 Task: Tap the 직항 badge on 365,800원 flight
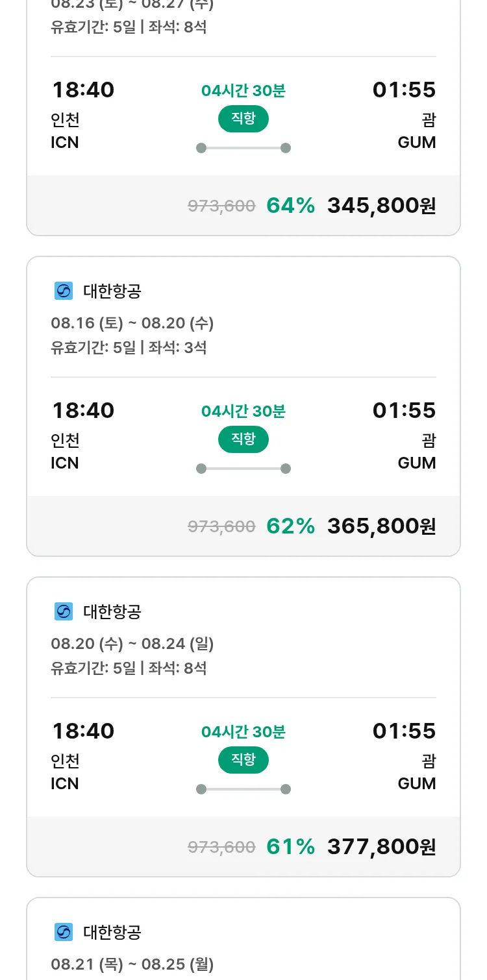pyautogui.click(x=243, y=439)
